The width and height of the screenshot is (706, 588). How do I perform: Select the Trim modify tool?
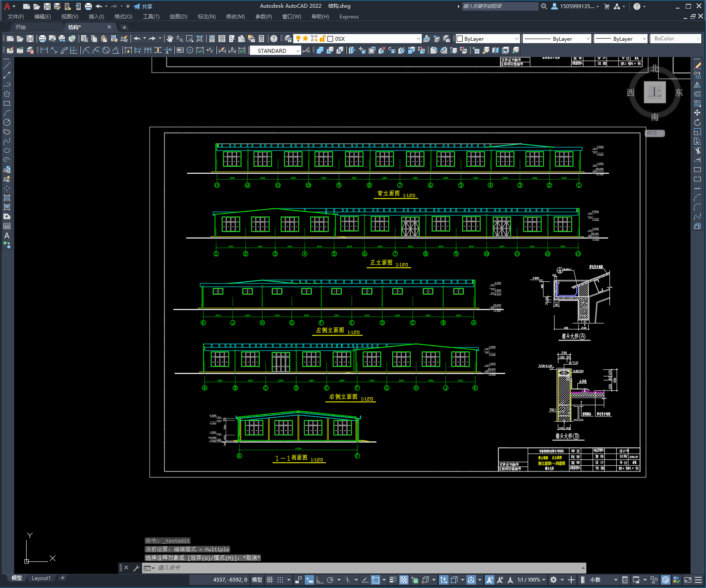coord(697,151)
